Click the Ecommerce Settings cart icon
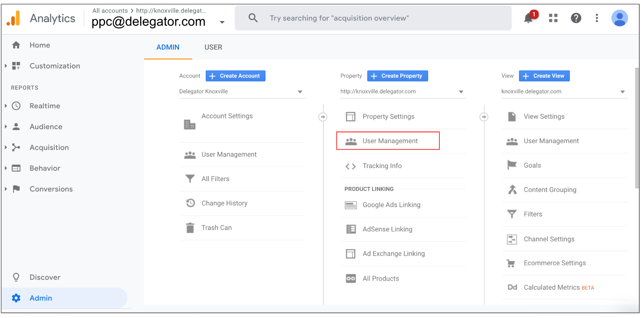Viewport: 644px width, 318px height. pos(511,263)
